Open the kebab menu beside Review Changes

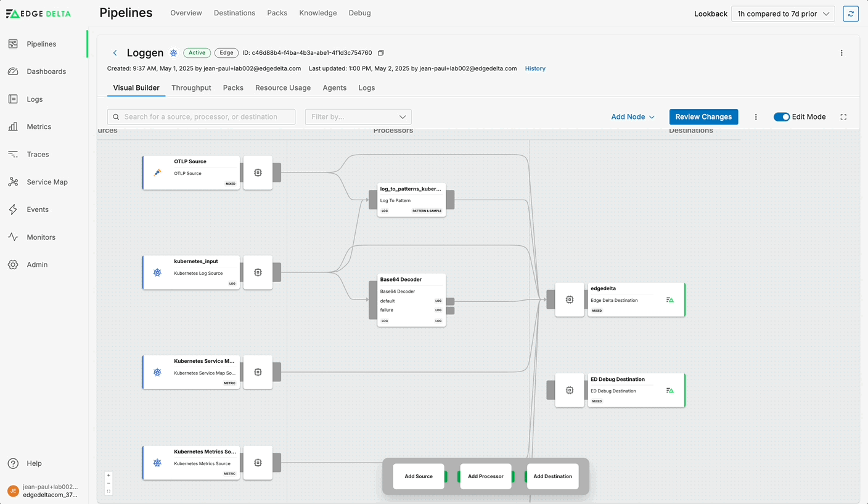pyautogui.click(x=756, y=116)
